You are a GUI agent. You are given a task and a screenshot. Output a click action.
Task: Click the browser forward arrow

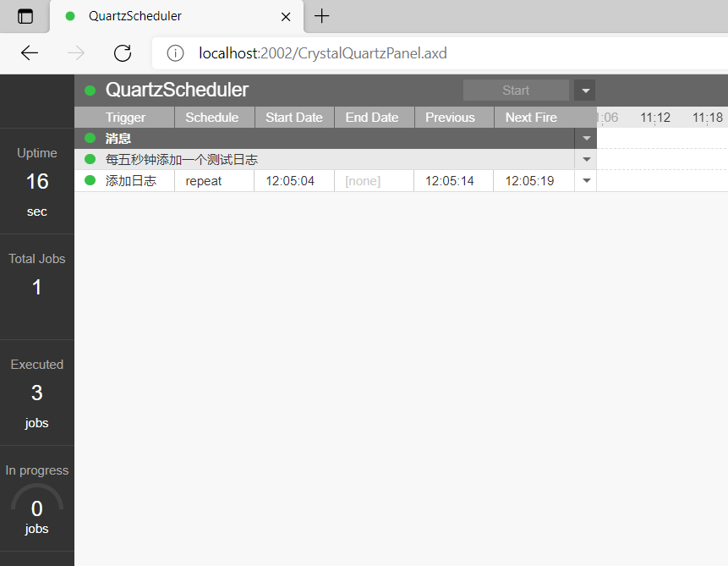point(76,53)
